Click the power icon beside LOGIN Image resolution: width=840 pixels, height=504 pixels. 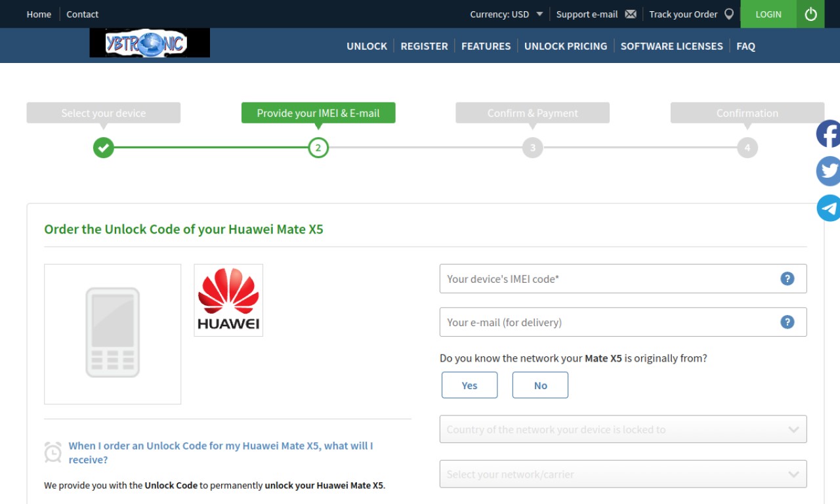811,14
